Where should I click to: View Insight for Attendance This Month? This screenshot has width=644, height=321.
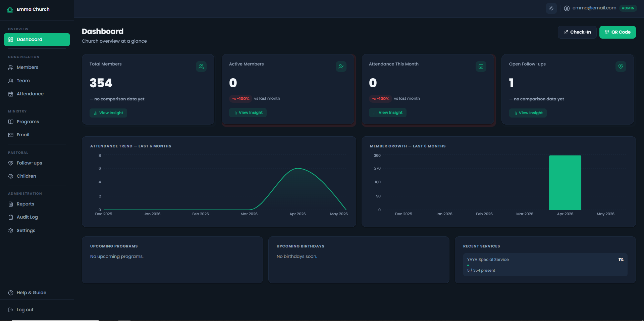point(388,113)
